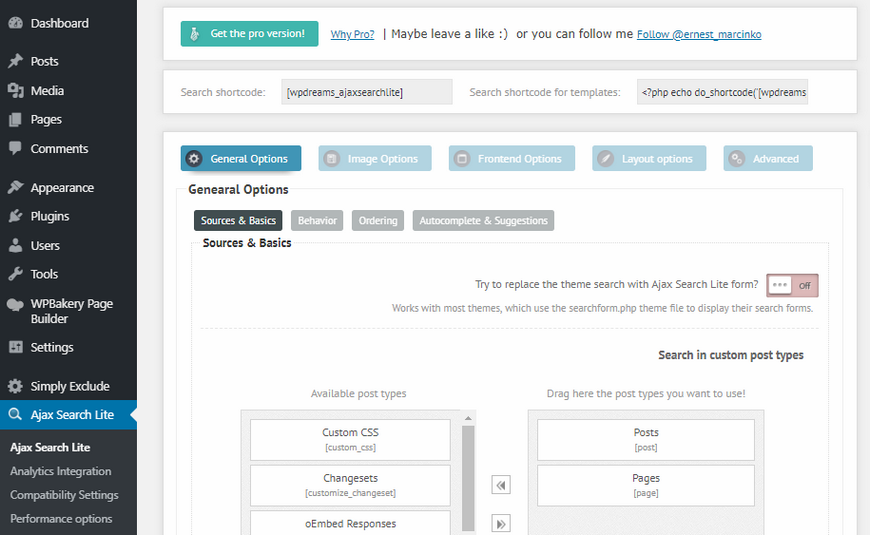Select the Ordering subtab
The width and height of the screenshot is (870, 535).
tap(378, 220)
